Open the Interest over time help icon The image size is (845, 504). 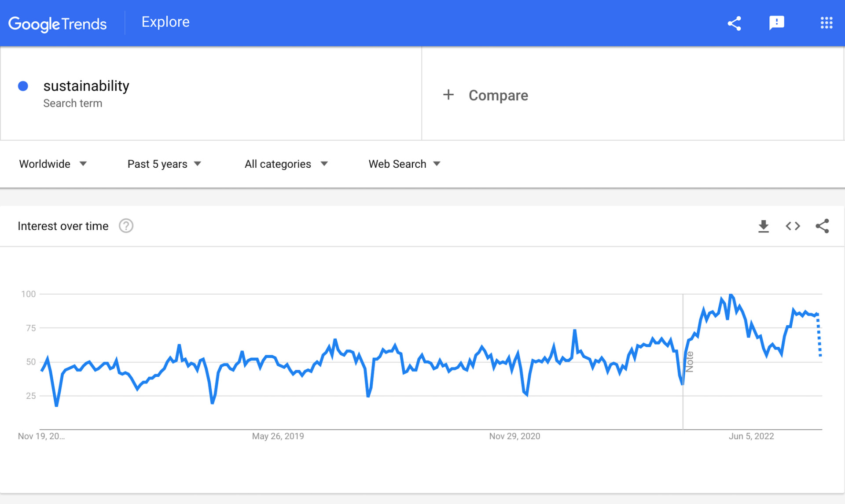click(126, 226)
